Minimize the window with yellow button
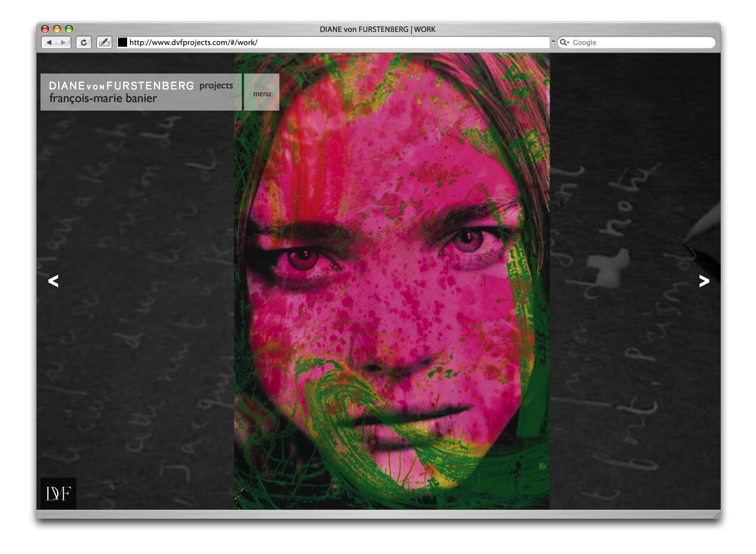This screenshot has height=554, width=756. pos(57,29)
